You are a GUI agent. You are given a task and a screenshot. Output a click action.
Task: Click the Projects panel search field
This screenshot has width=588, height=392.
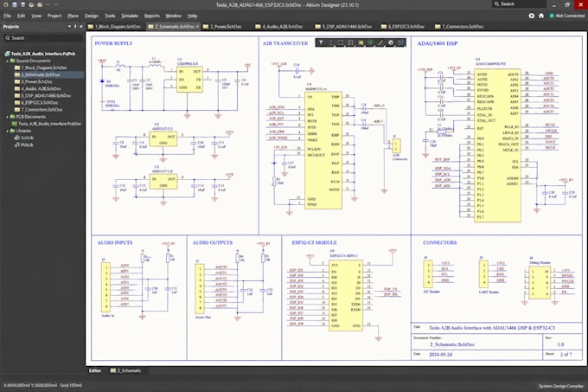pos(43,38)
